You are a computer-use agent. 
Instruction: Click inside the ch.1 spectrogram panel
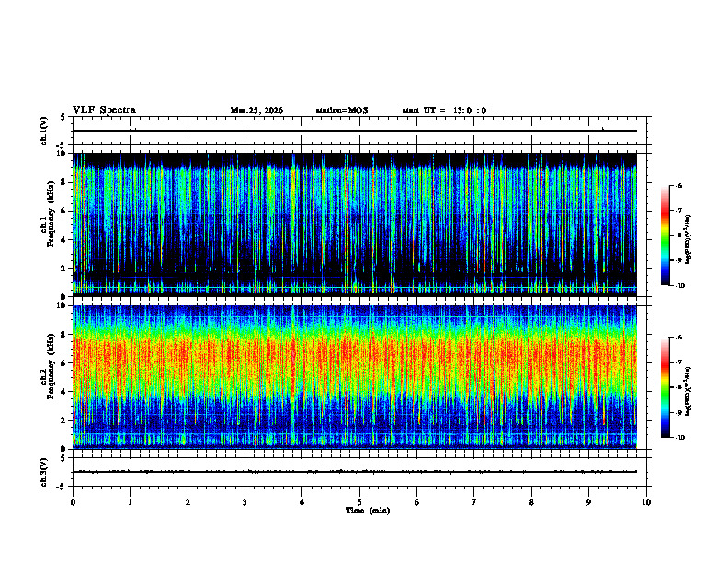click(355, 224)
